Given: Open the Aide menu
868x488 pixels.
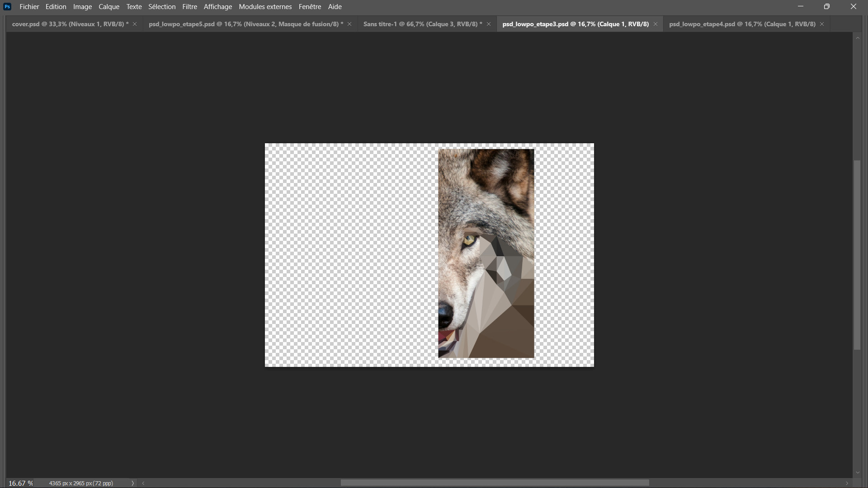Looking at the screenshot, I should click(x=335, y=7).
